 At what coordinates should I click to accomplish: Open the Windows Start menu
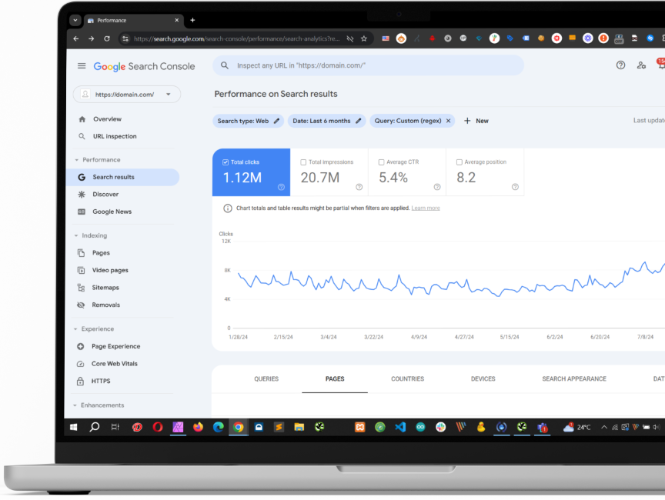(74, 427)
